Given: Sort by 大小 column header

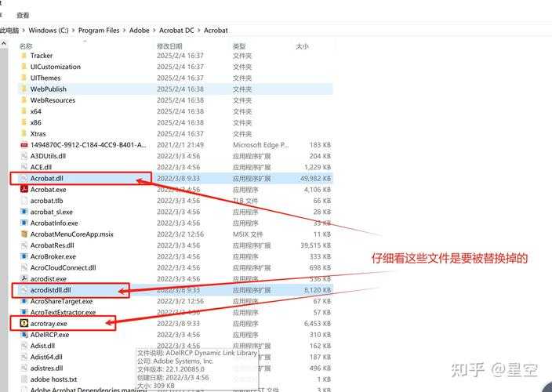Looking at the screenshot, I should click(x=303, y=46).
